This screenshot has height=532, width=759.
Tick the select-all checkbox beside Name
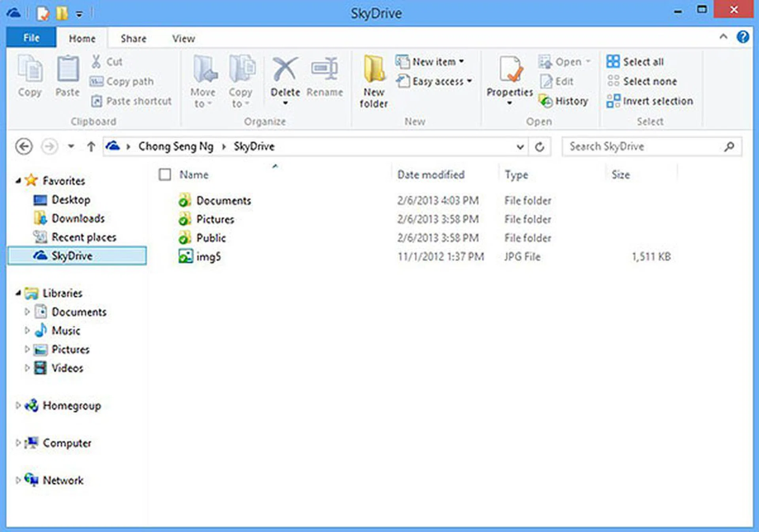[x=165, y=175]
